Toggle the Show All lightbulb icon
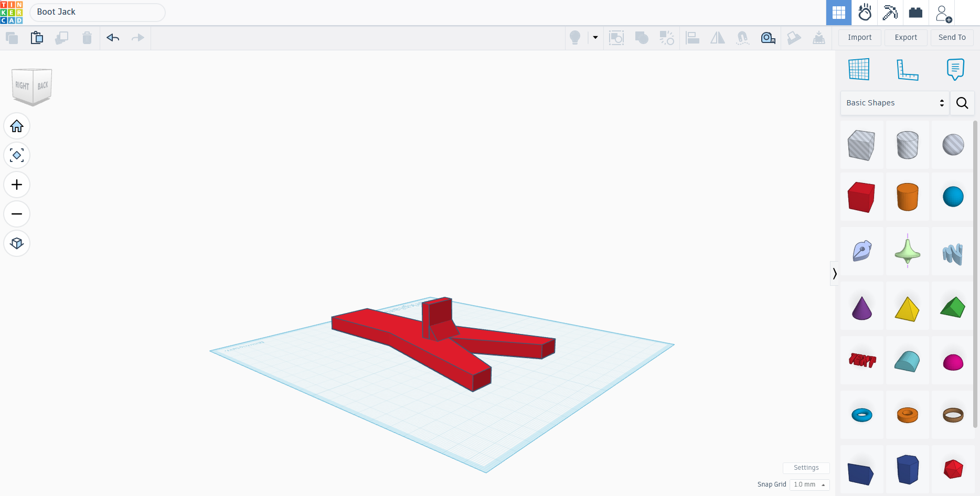 575,38
